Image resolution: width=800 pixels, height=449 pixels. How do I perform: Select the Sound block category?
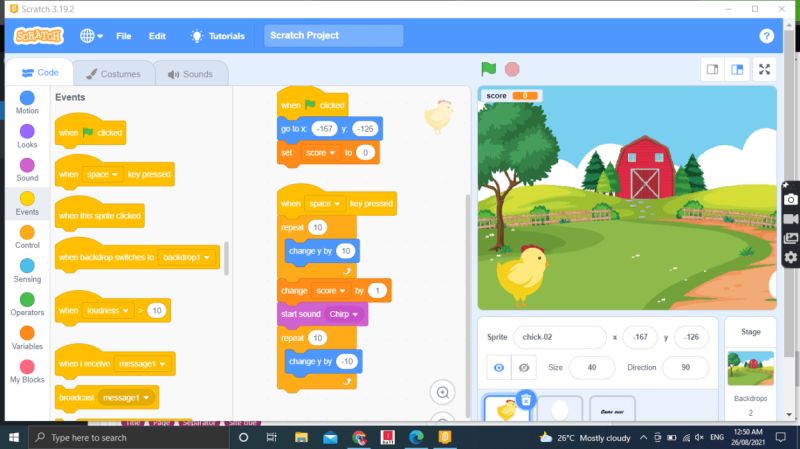(x=27, y=170)
